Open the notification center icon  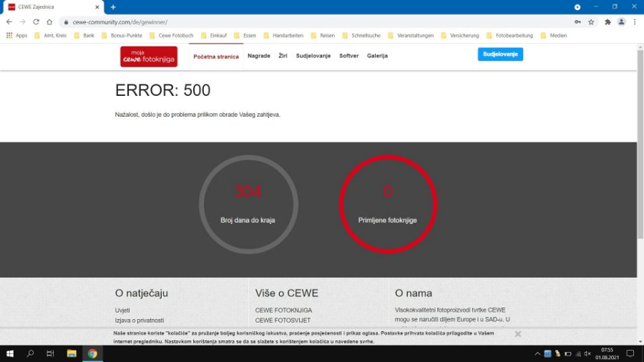pyautogui.click(x=630, y=353)
